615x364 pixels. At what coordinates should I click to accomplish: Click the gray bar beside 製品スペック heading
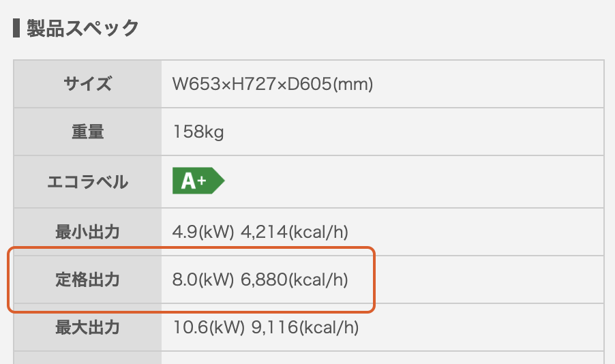click(16, 28)
